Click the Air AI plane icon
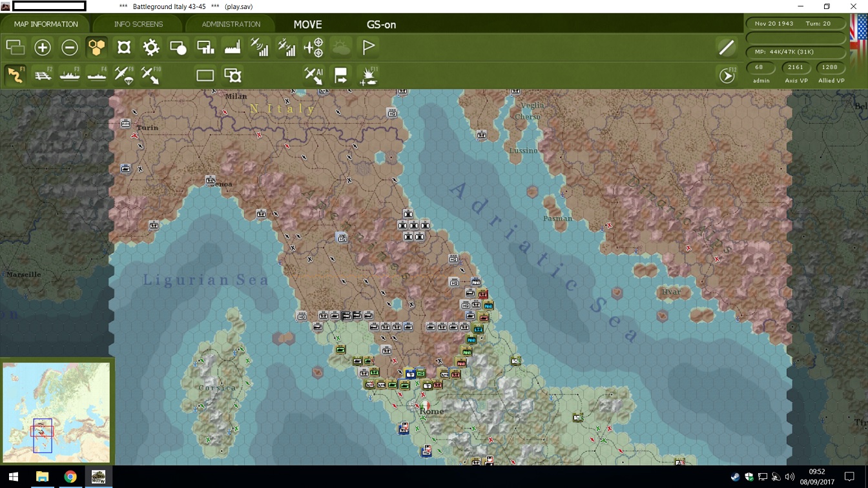868x488 pixels. (x=314, y=75)
